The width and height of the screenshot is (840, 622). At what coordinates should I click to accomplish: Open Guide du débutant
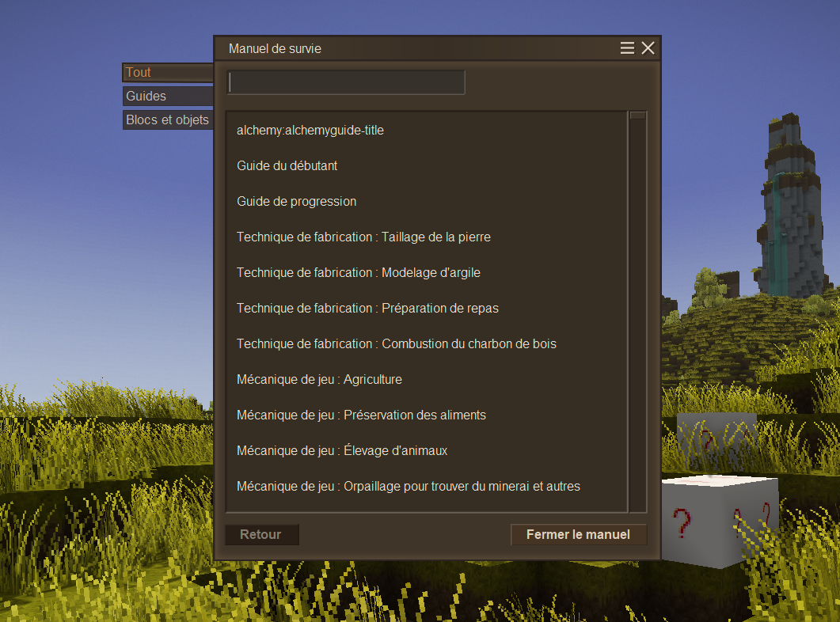click(287, 166)
